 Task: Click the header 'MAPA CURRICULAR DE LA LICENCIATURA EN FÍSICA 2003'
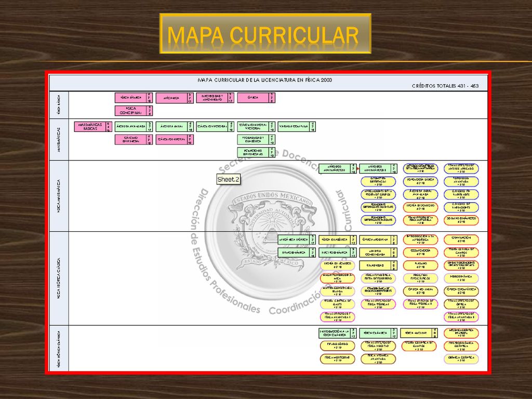click(x=264, y=80)
